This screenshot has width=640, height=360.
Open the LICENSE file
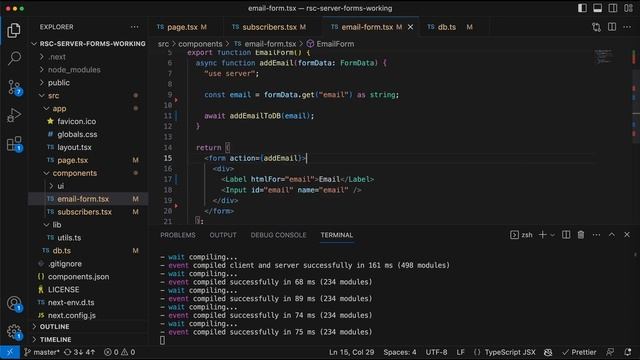coord(88,289)
